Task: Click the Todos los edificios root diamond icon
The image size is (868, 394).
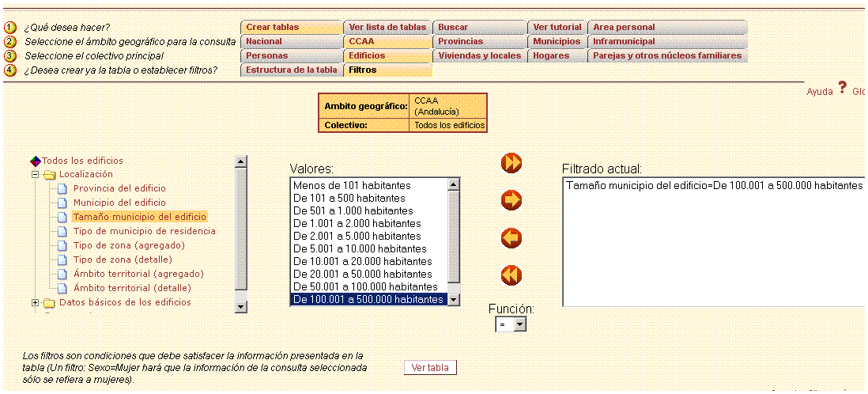Action: click(x=36, y=161)
